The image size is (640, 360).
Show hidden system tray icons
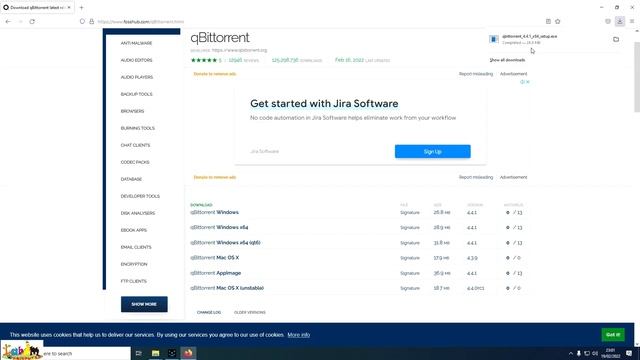click(571, 353)
